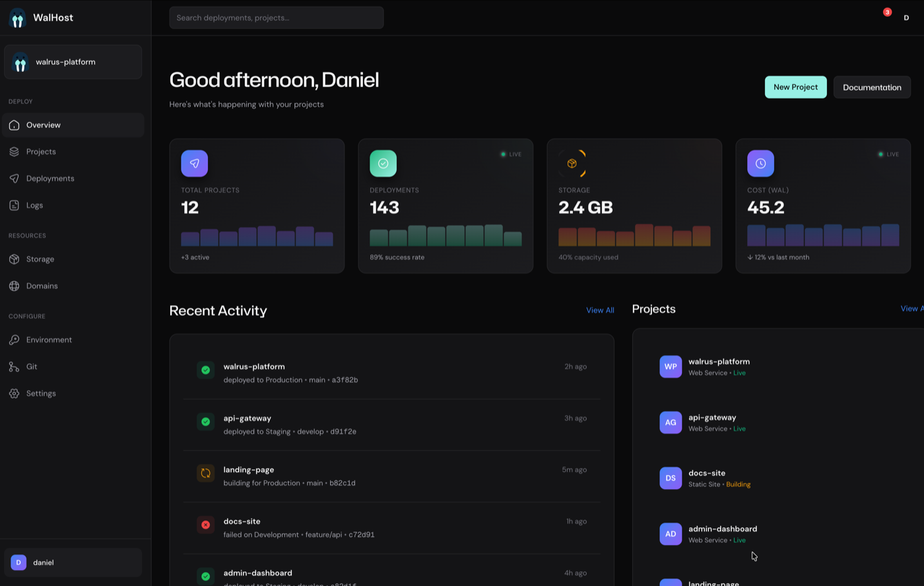Click the Cost (WAL) clock icon

tap(760, 164)
